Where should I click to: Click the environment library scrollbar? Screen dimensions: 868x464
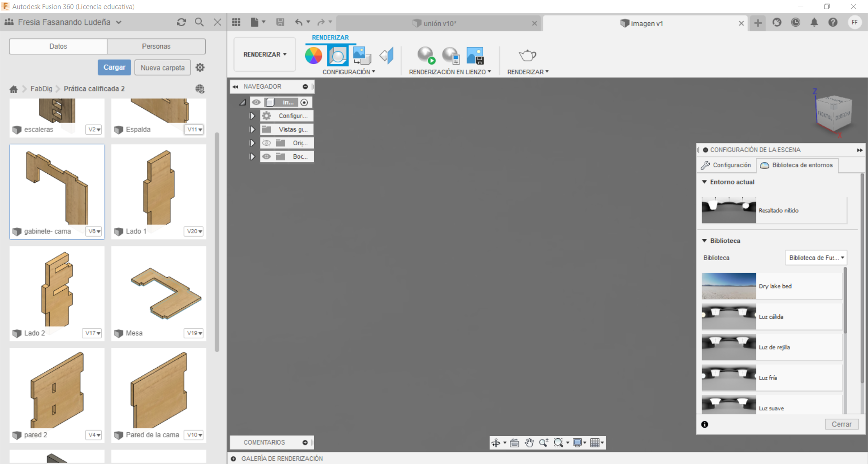845,301
